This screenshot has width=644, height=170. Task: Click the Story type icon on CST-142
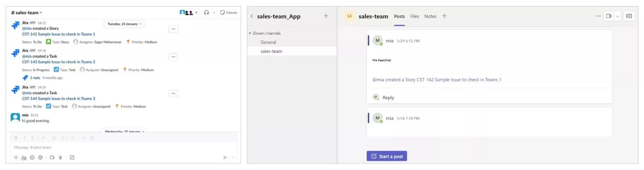point(48,42)
